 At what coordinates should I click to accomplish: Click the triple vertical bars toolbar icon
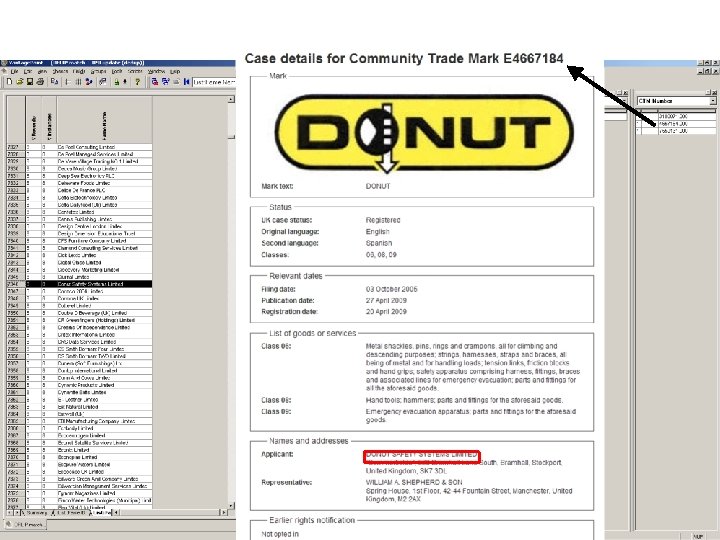pos(78,82)
